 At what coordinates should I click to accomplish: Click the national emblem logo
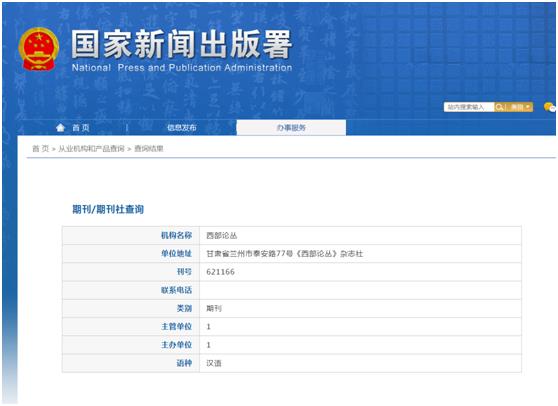tap(39, 49)
